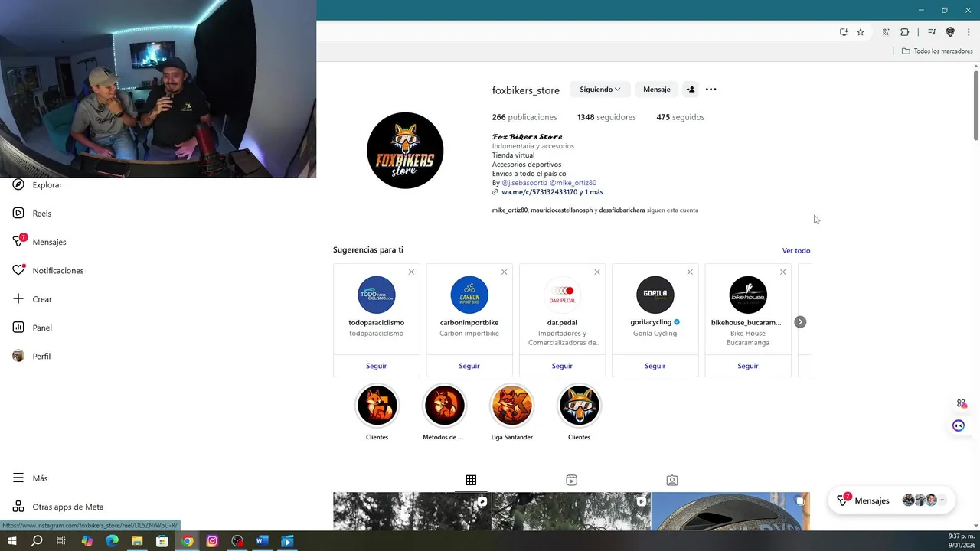980x551 pixels.
Task: Click the similar accounts person-plus icon
Action: tap(690, 90)
